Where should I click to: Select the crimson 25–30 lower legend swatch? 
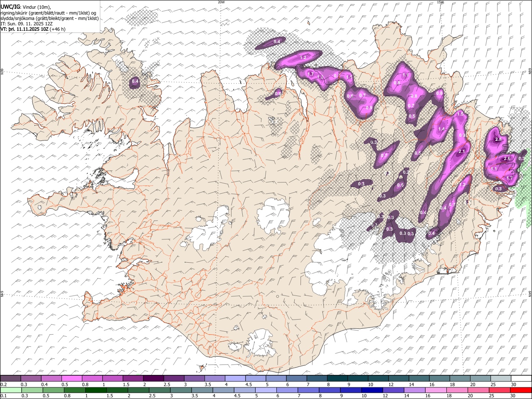coord(500,390)
